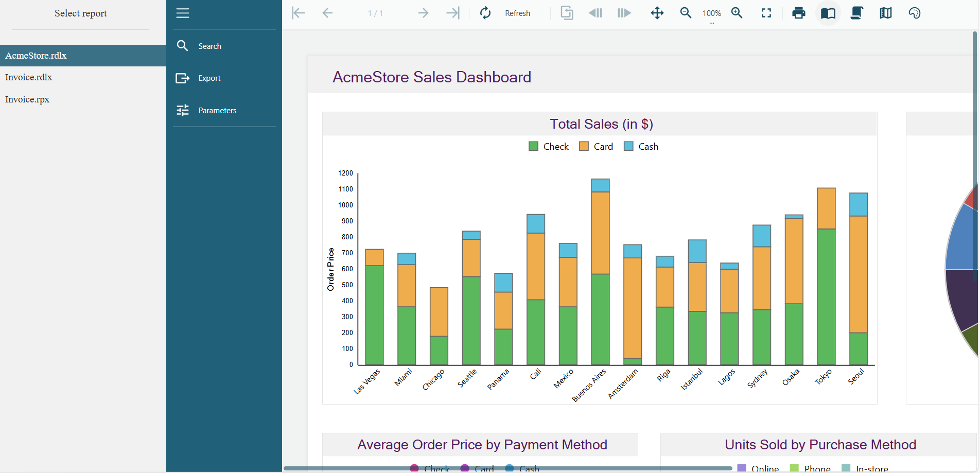The height and width of the screenshot is (473, 980).
Task: Click the zoom in magnifier
Action: [x=737, y=13]
